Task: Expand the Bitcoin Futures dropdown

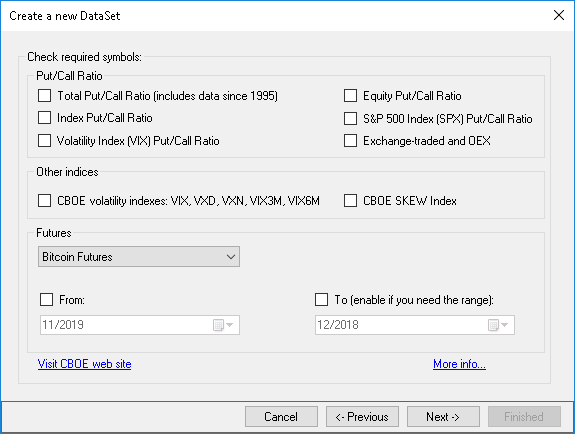Action: pos(139,256)
